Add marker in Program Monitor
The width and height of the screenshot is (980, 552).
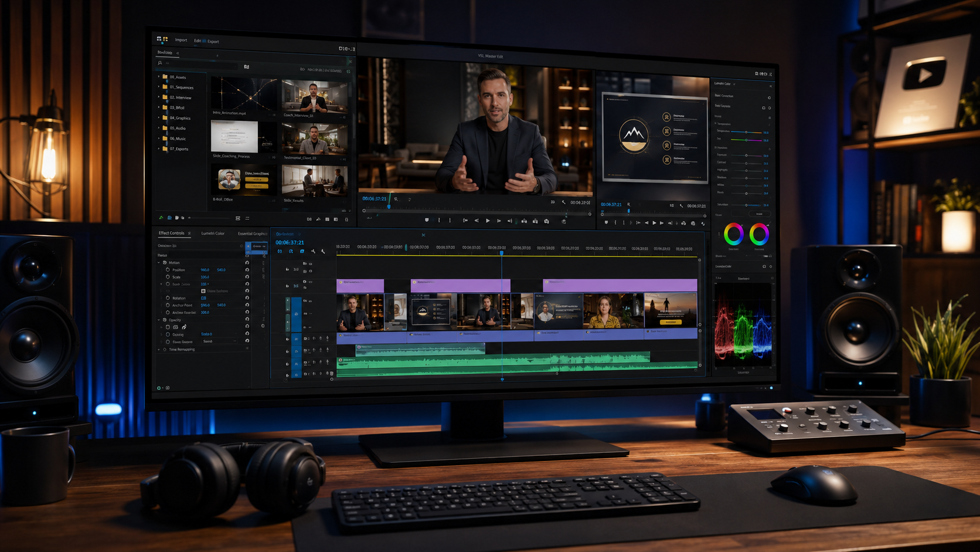427,220
